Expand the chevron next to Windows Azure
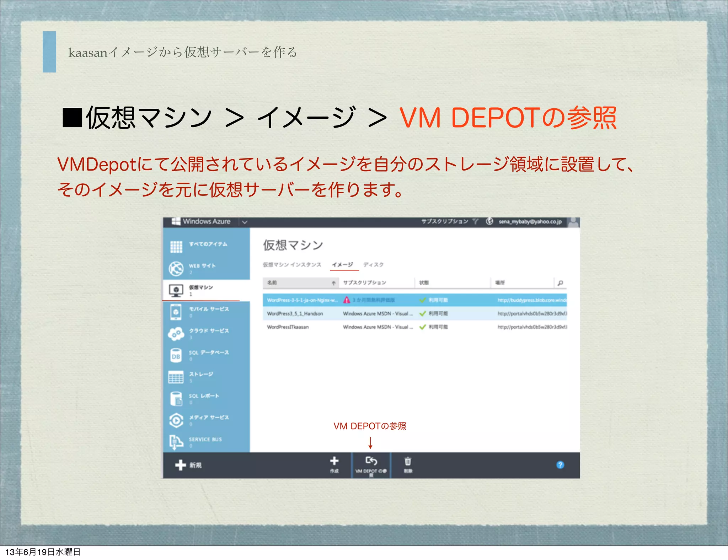The image size is (728, 560). (x=245, y=222)
